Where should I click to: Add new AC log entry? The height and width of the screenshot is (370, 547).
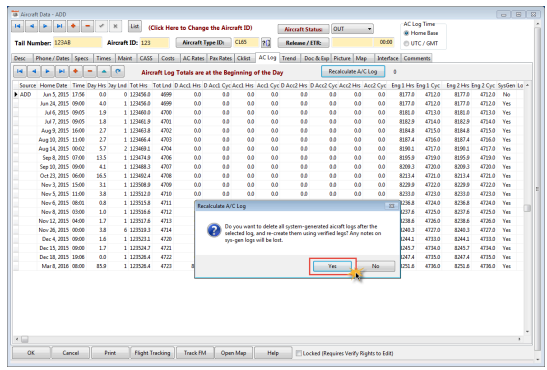tap(75, 71)
